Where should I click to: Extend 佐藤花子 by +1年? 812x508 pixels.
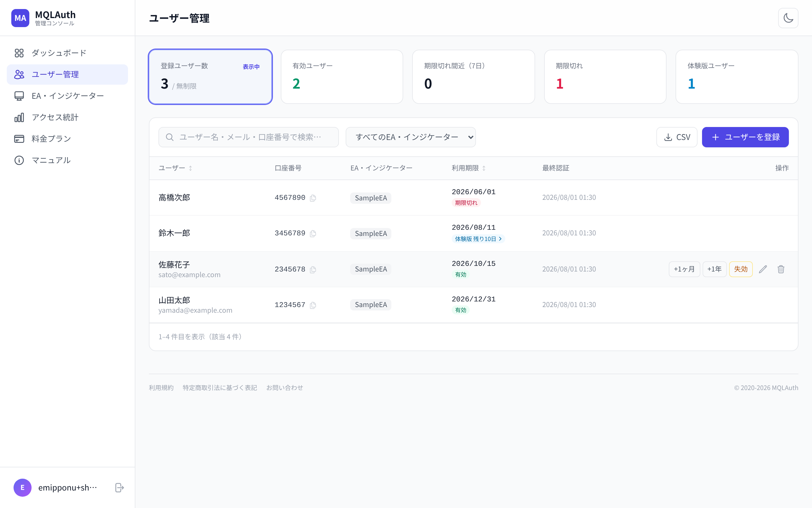[714, 269]
